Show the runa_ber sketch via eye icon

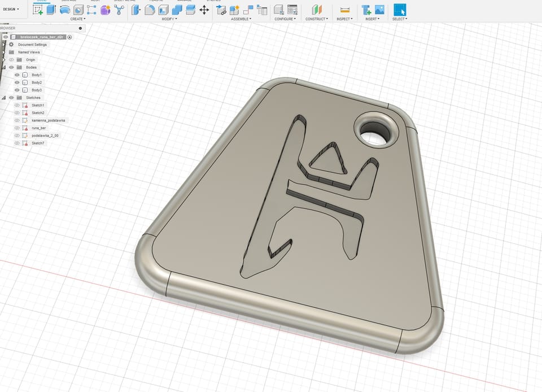17,128
